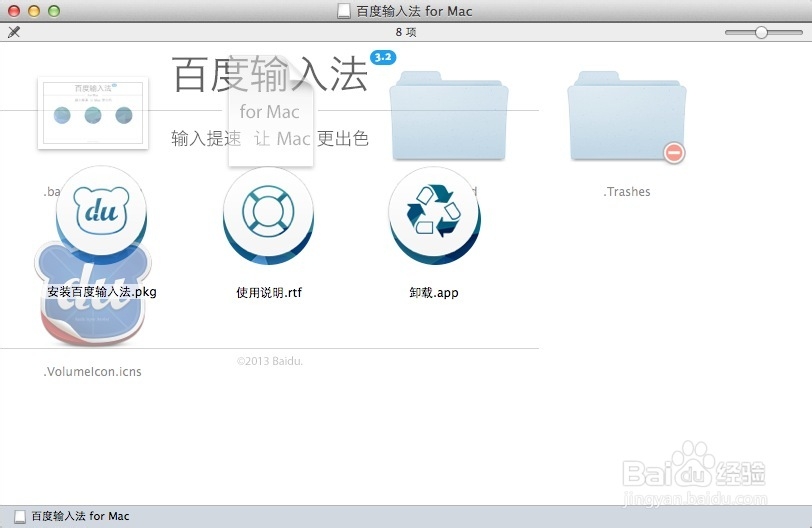Select the background image thumbnail file
The height and width of the screenshot is (528, 812).
pyautogui.click(x=93, y=113)
